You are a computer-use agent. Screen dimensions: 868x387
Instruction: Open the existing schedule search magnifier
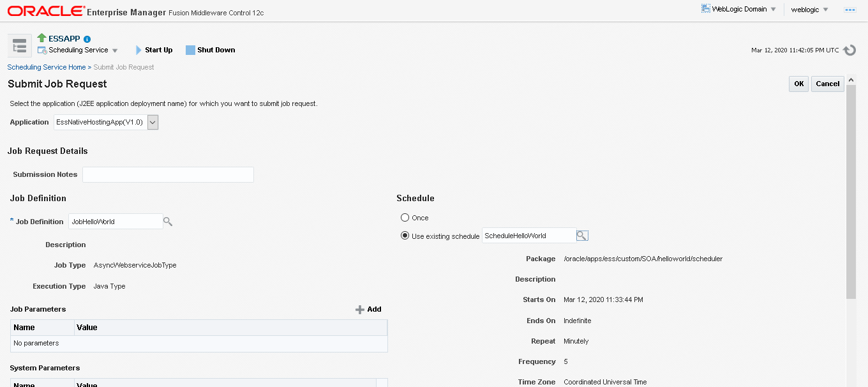point(581,235)
